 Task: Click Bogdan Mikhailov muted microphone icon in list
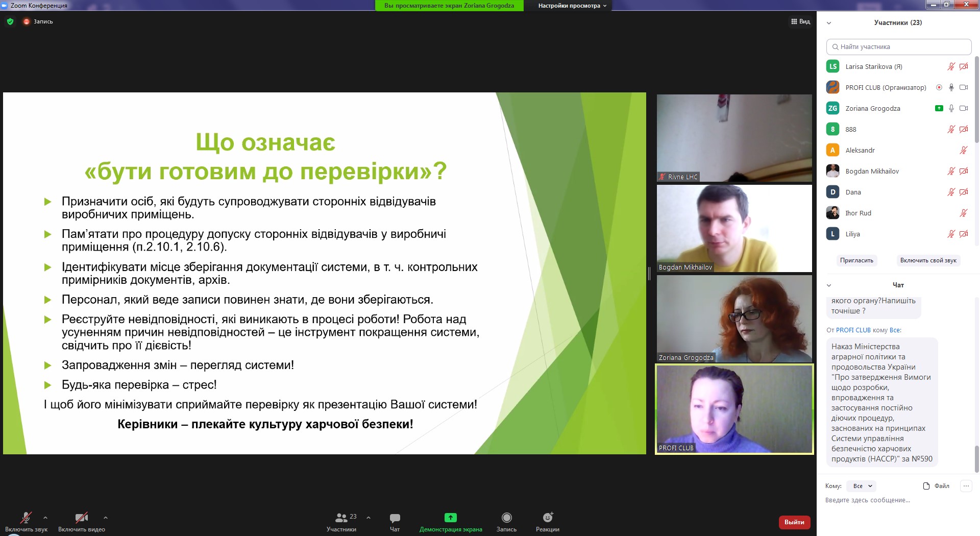click(x=951, y=171)
